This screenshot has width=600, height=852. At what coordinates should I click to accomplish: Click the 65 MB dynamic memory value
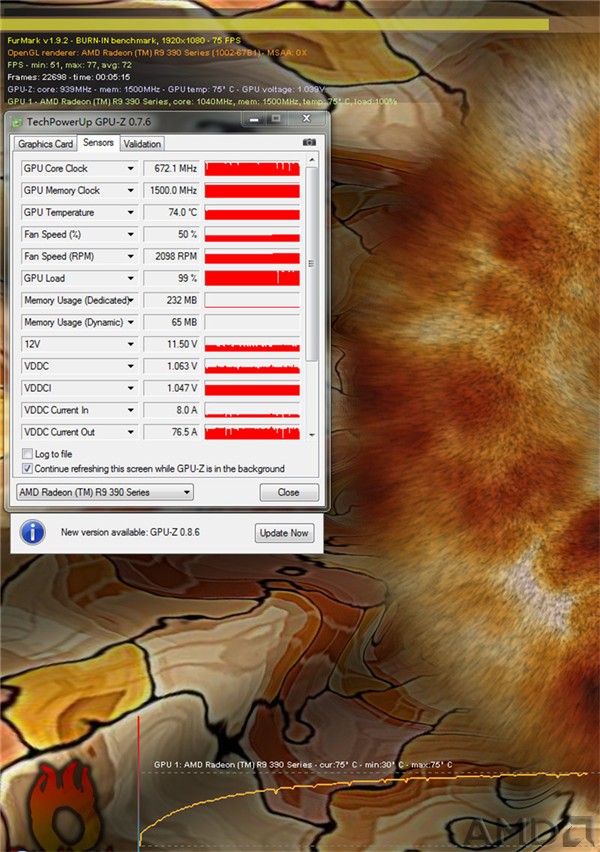coord(171,322)
